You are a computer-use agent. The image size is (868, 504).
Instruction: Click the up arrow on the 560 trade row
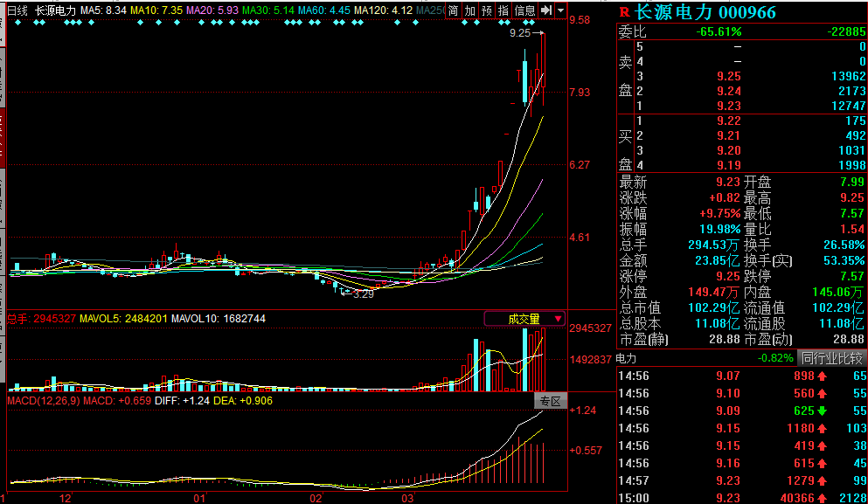click(x=822, y=393)
